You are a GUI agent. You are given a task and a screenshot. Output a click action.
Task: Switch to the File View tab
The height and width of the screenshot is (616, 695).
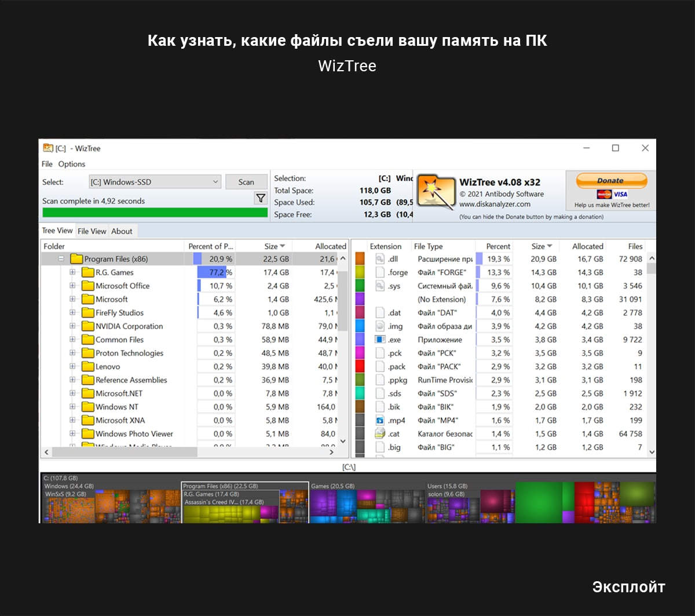[x=92, y=231]
